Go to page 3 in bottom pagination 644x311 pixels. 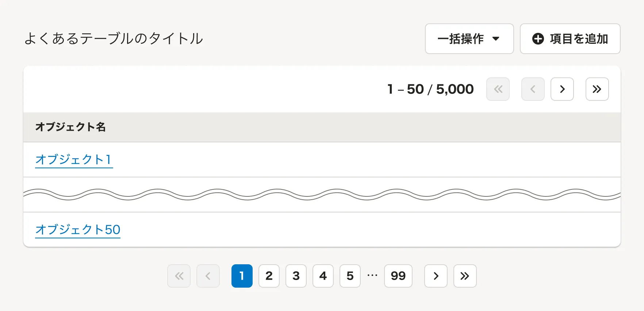click(x=296, y=276)
